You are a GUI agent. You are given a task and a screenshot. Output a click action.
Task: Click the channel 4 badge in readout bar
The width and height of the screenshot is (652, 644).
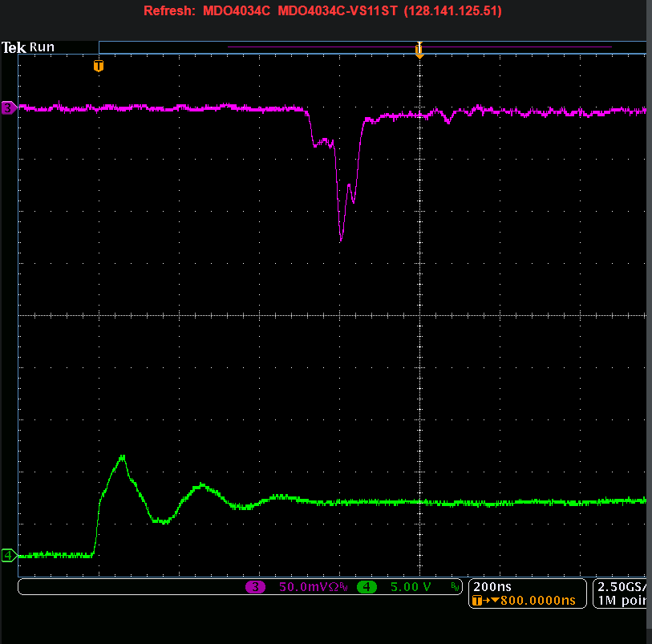pos(366,588)
